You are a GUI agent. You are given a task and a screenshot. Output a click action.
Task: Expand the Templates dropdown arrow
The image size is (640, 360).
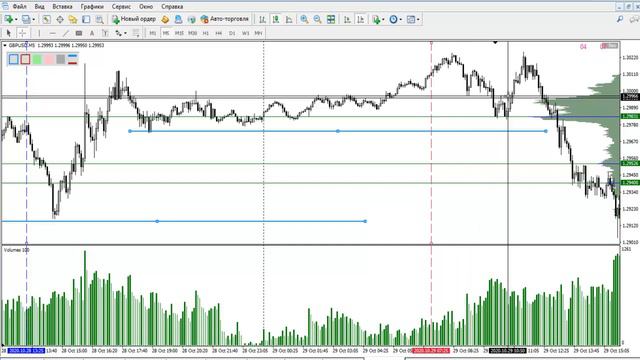(418, 19)
